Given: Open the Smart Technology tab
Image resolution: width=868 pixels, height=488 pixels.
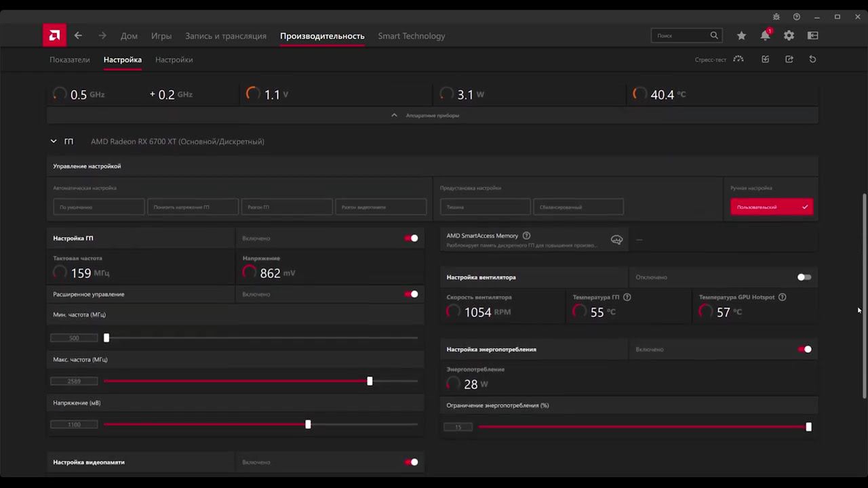Looking at the screenshot, I should 412,36.
